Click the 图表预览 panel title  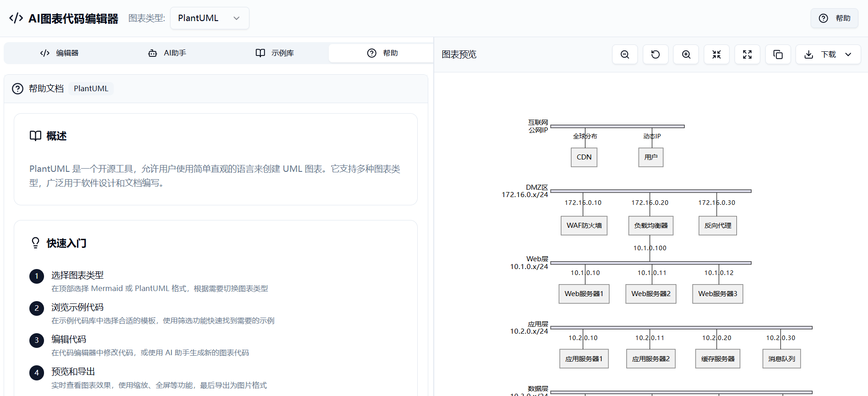tap(459, 55)
